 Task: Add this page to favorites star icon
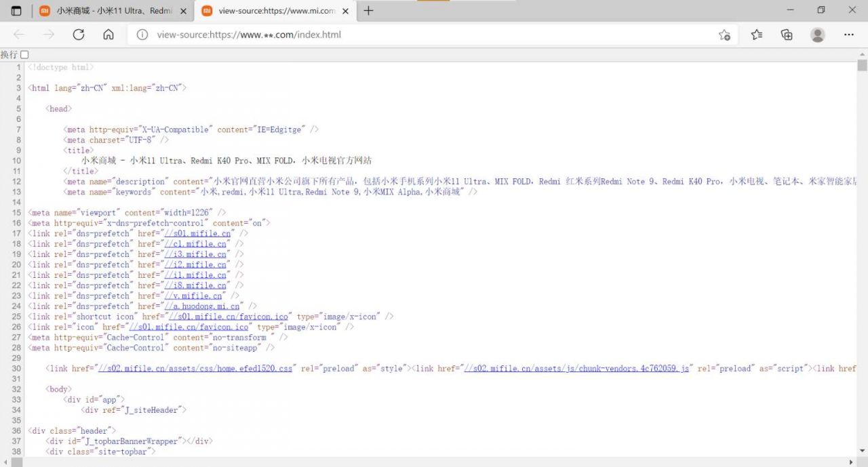[724, 35]
